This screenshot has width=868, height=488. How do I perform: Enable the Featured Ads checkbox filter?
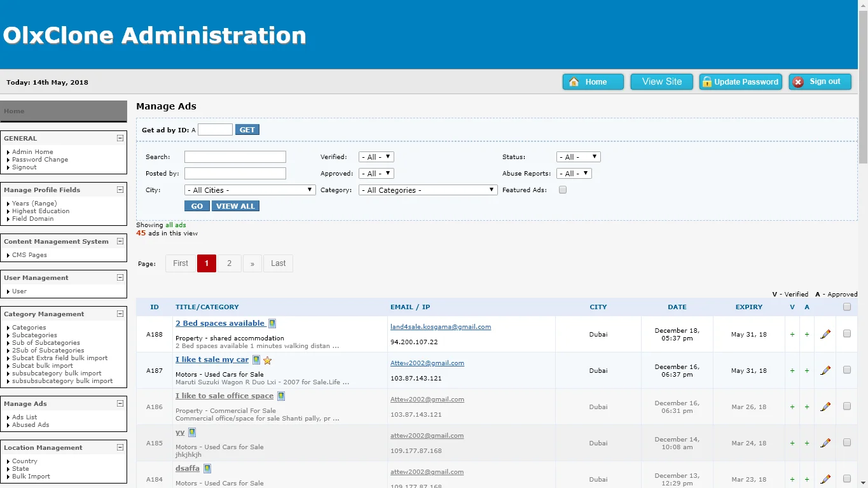coord(562,190)
